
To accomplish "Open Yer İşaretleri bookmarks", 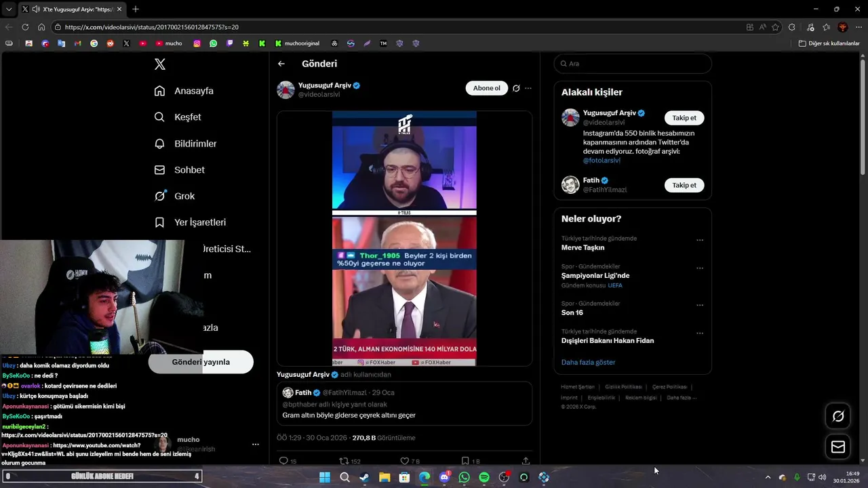I will 190,222.
